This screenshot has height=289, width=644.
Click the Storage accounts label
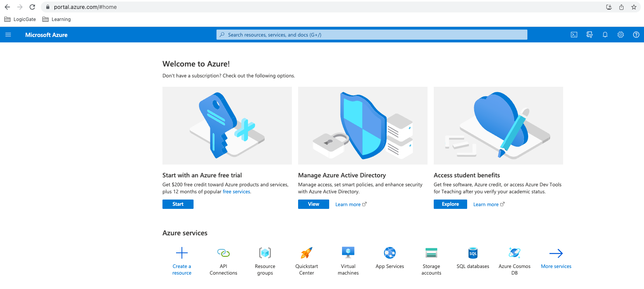coord(431,270)
